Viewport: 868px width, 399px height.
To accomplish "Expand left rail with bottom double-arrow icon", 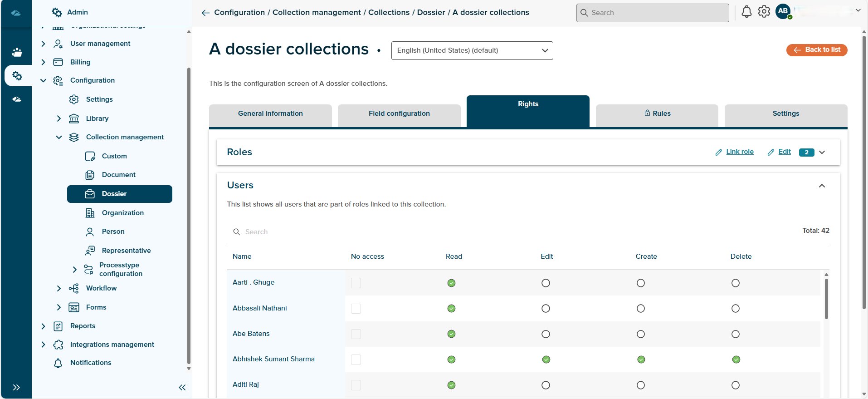I will [x=16, y=387].
